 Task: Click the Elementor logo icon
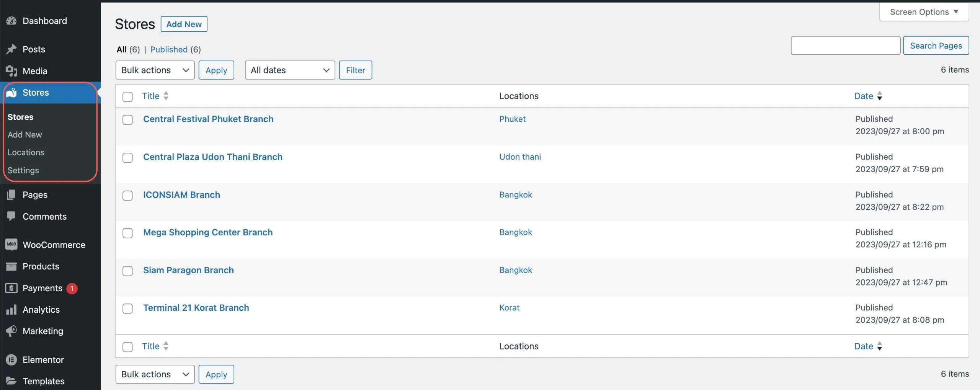[x=11, y=360]
